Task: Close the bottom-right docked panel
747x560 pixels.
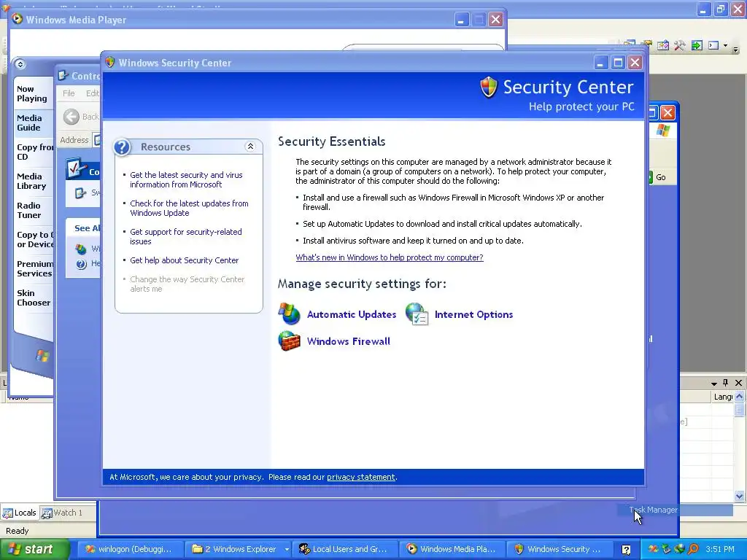Action: pyautogui.click(x=738, y=383)
